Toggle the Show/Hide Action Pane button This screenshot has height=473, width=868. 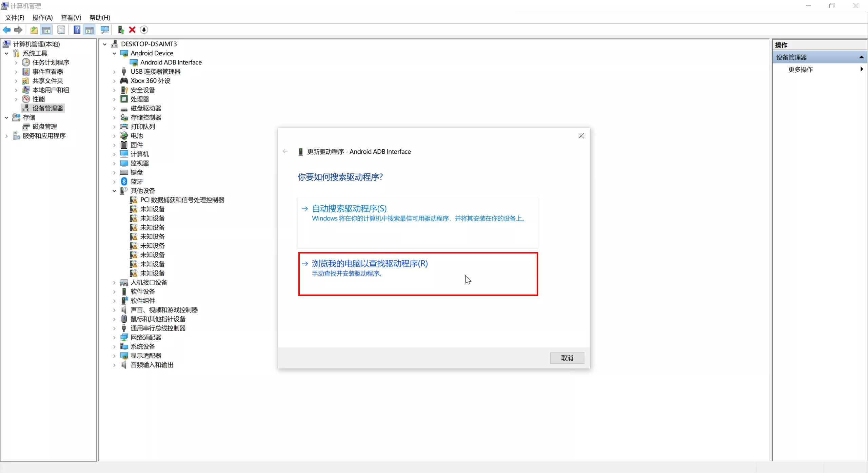pos(90,30)
